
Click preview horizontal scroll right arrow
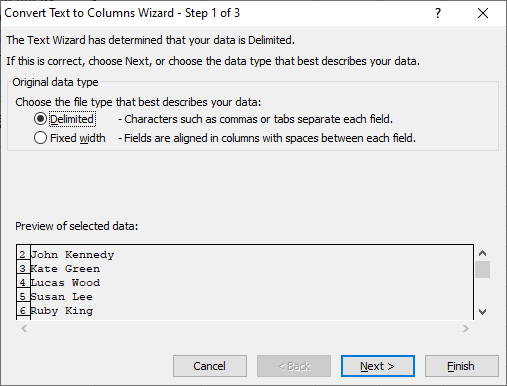466,329
